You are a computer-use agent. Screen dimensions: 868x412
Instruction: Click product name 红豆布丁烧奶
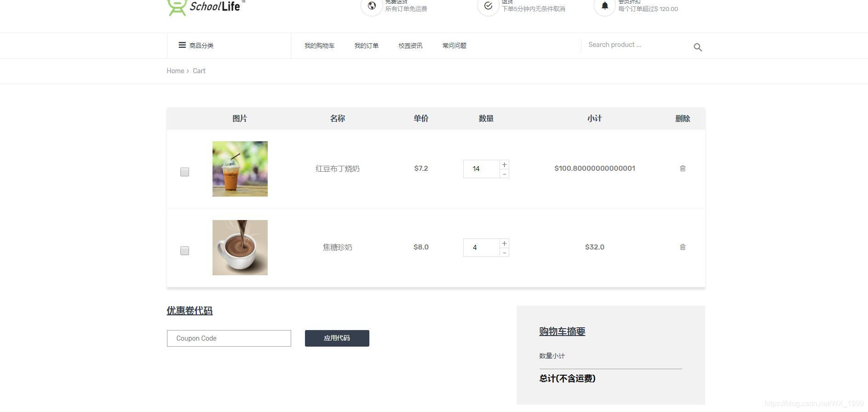pyautogui.click(x=337, y=169)
